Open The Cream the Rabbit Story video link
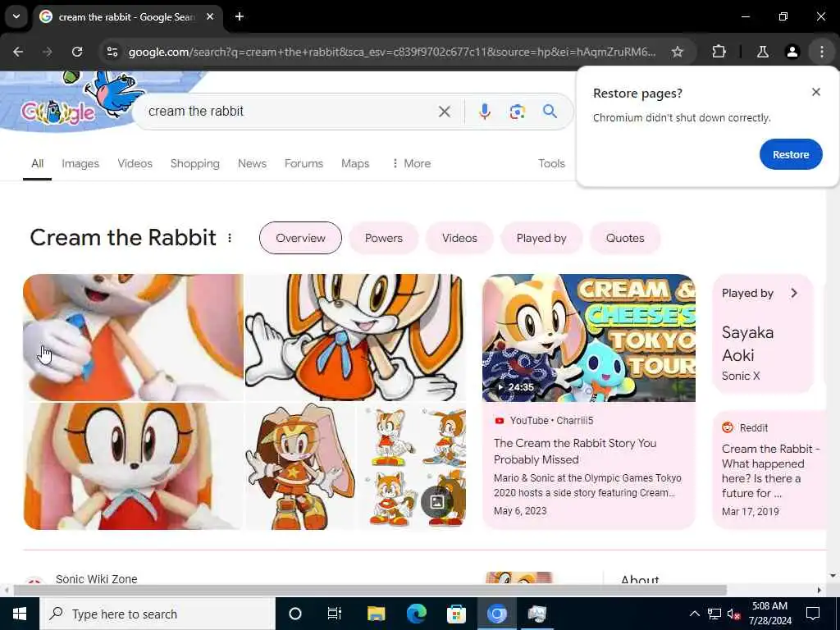The height and width of the screenshot is (630, 840). click(575, 451)
